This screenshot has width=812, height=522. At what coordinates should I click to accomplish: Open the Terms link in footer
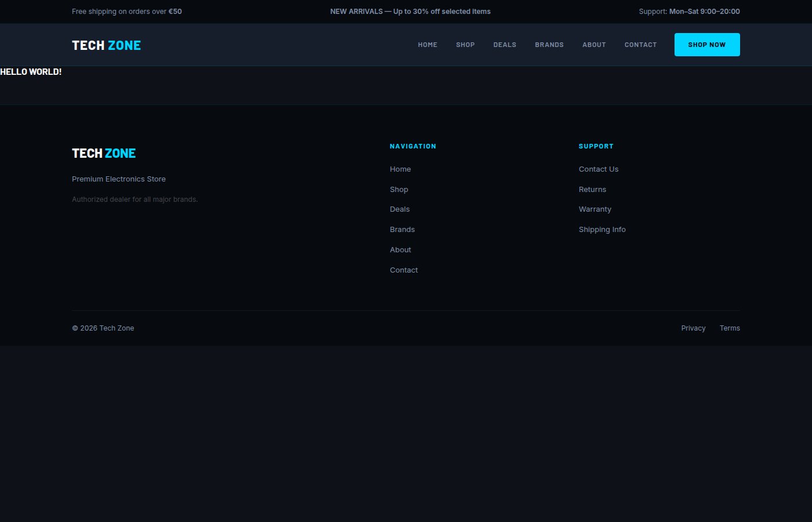(730, 328)
